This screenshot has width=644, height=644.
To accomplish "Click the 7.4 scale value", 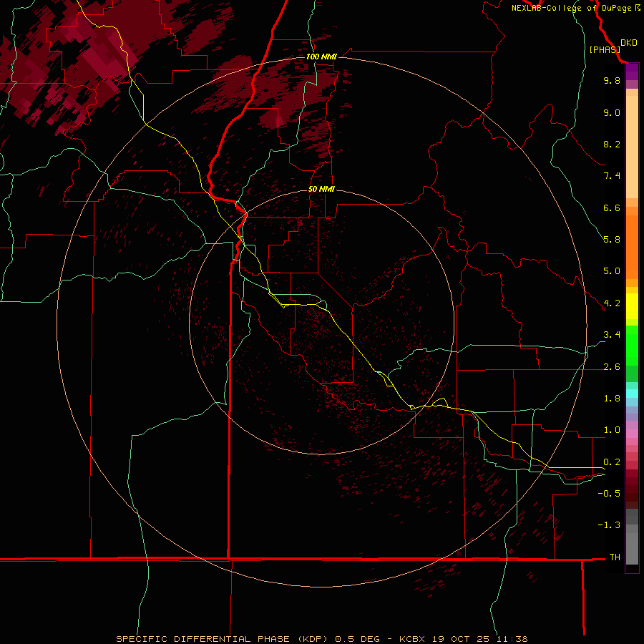I will point(612,176).
